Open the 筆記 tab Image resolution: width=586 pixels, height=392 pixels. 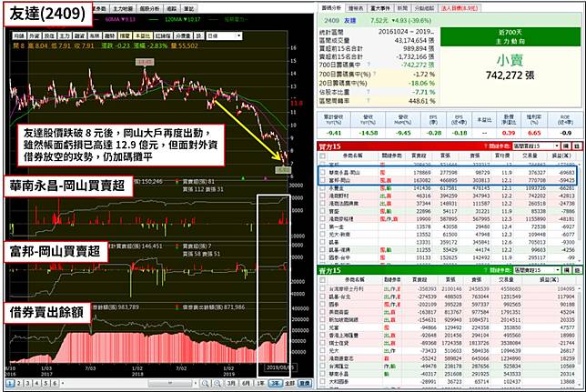click(188, 8)
